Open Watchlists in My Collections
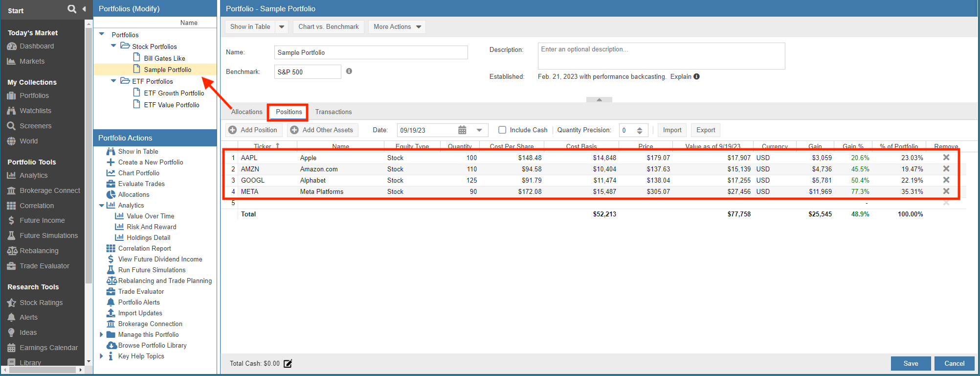 pos(35,111)
